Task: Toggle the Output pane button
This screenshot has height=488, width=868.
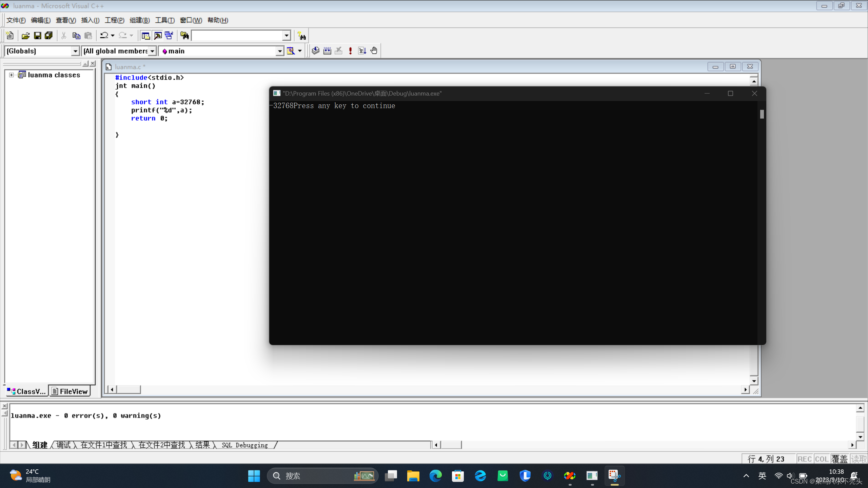Action: coord(158,36)
